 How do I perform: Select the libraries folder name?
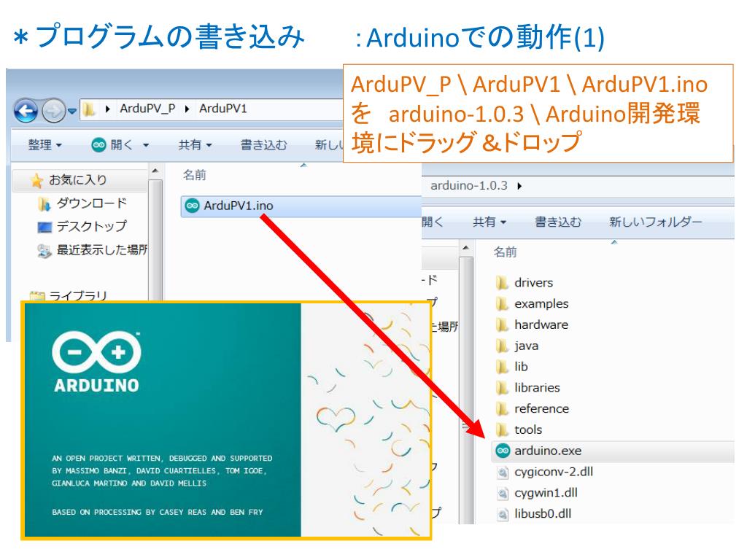coord(537,388)
